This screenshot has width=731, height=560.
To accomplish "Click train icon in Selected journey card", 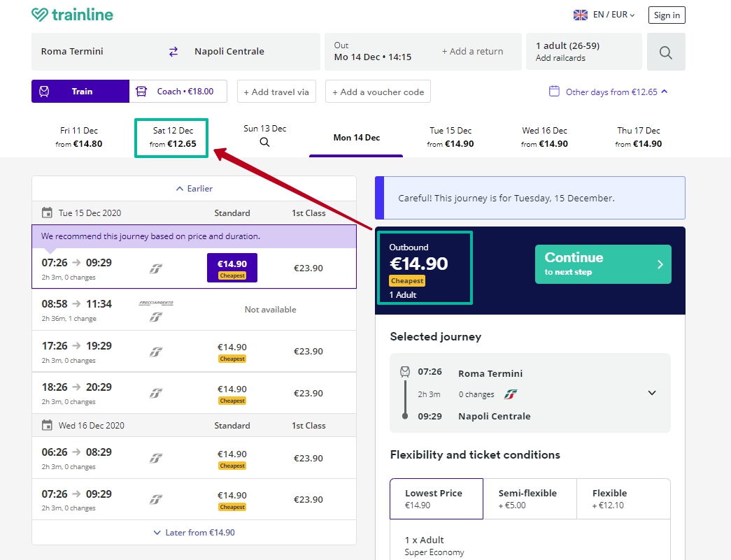I will point(405,372).
